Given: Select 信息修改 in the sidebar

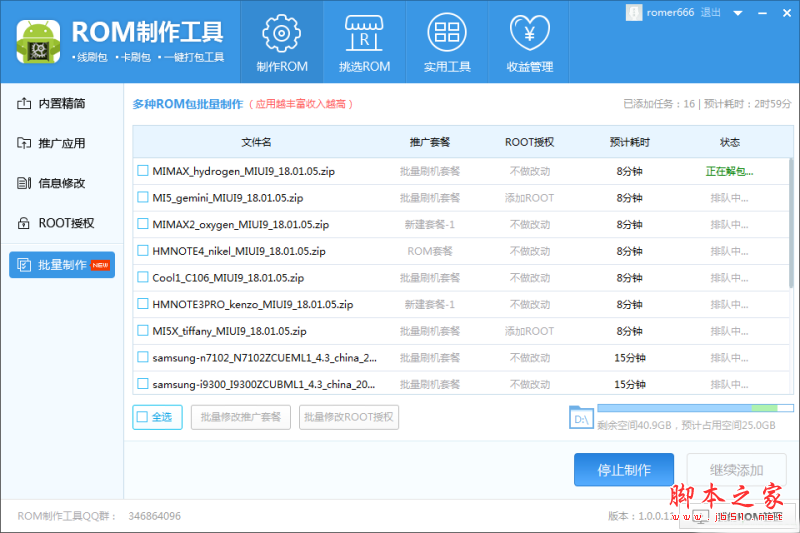Looking at the screenshot, I should pyautogui.click(x=62, y=183).
